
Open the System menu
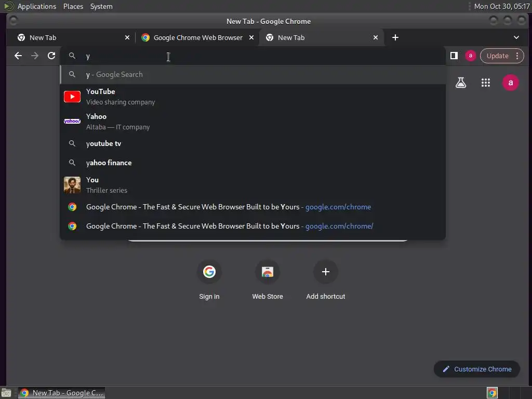tap(101, 6)
